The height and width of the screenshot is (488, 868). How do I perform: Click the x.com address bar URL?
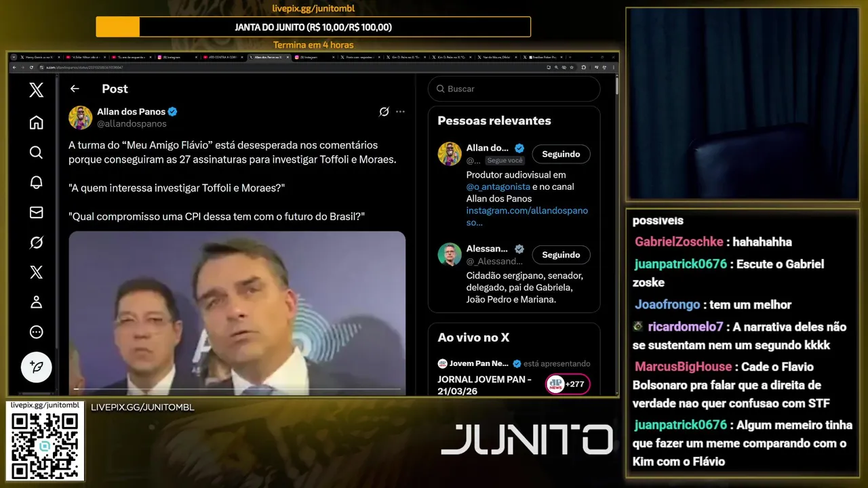pyautogui.click(x=84, y=67)
